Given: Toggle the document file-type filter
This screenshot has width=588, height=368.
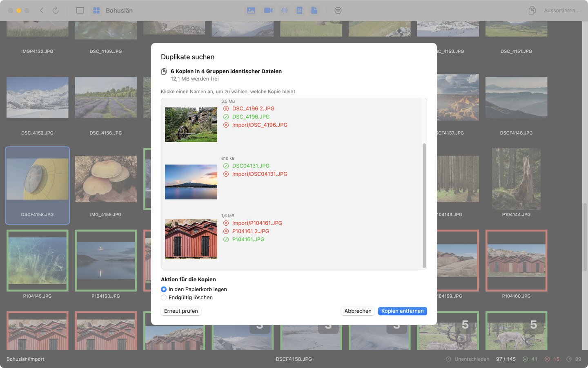Looking at the screenshot, I should 314,11.
